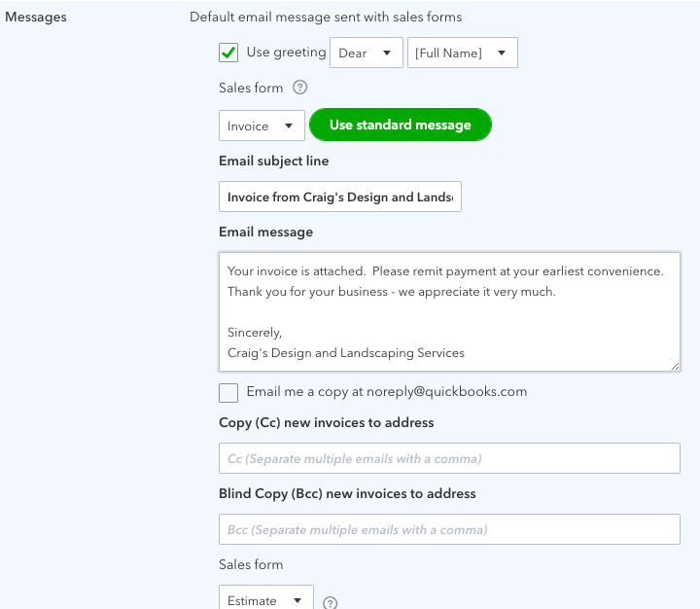Click the Use greeting label text
Screen dimensions: 700x609
point(286,53)
